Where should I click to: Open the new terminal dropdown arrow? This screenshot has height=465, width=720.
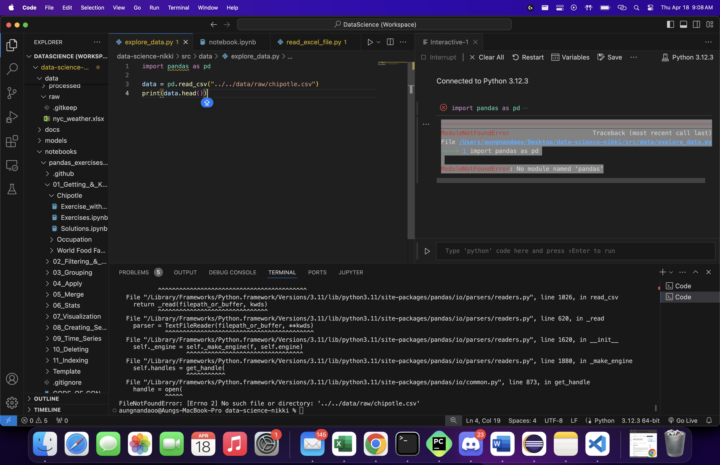[x=672, y=272]
